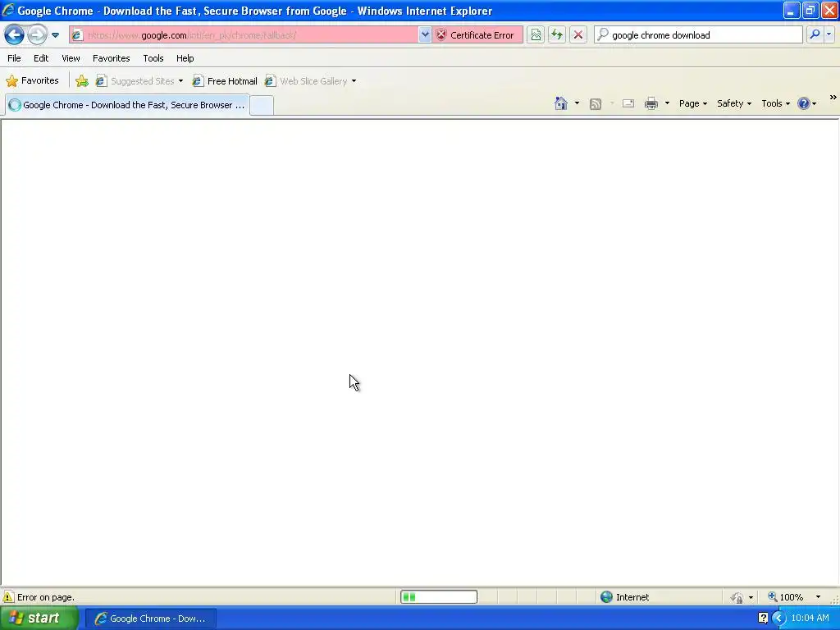Viewport: 840px width, 630px height.
Task: Expand the zoom level dropdown arrow
Action: pos(818,597)
